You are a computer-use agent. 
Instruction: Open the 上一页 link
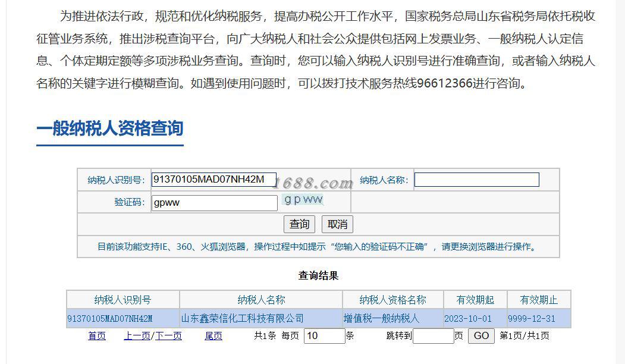tap(137, 336)
